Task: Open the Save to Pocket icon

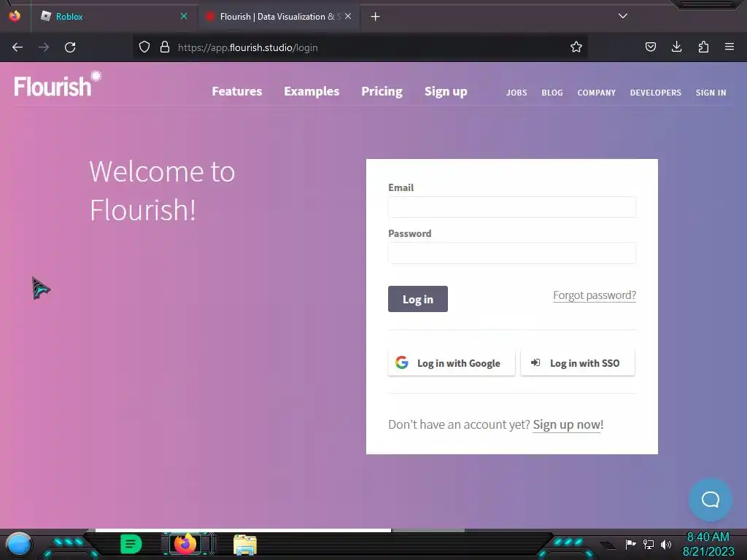Action: click(650, 47)
